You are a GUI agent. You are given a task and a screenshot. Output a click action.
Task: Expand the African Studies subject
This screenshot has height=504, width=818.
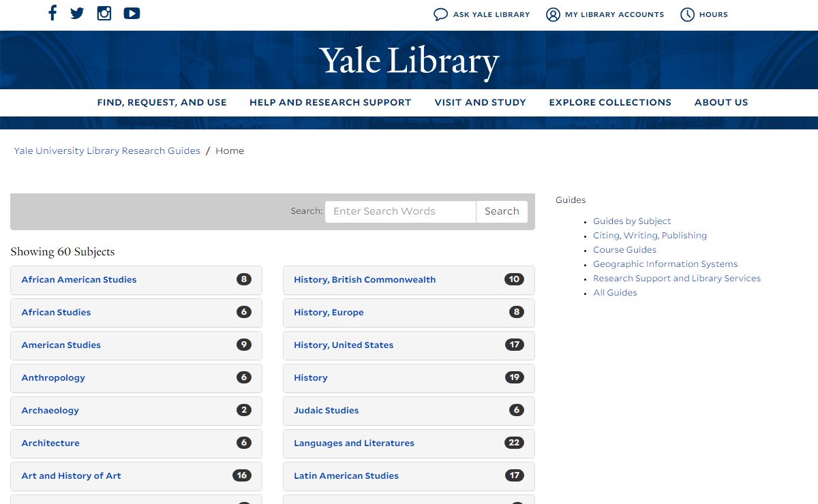tap(136, 313)
